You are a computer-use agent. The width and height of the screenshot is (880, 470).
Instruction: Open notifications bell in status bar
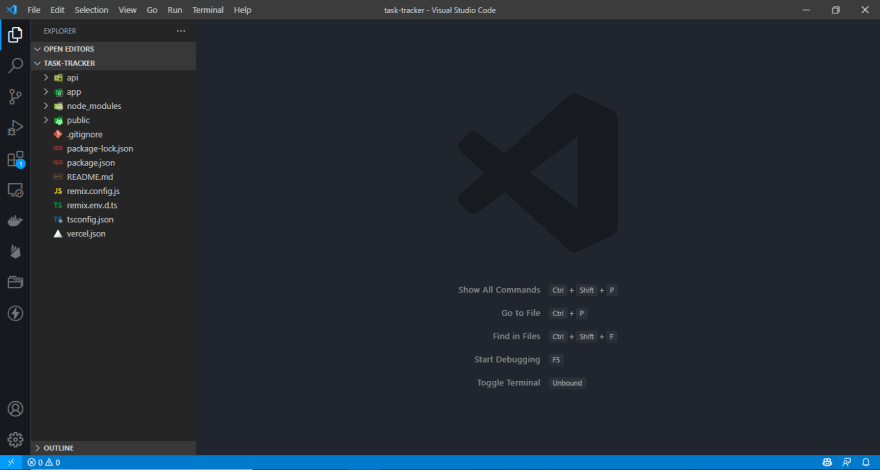(865, 463)
